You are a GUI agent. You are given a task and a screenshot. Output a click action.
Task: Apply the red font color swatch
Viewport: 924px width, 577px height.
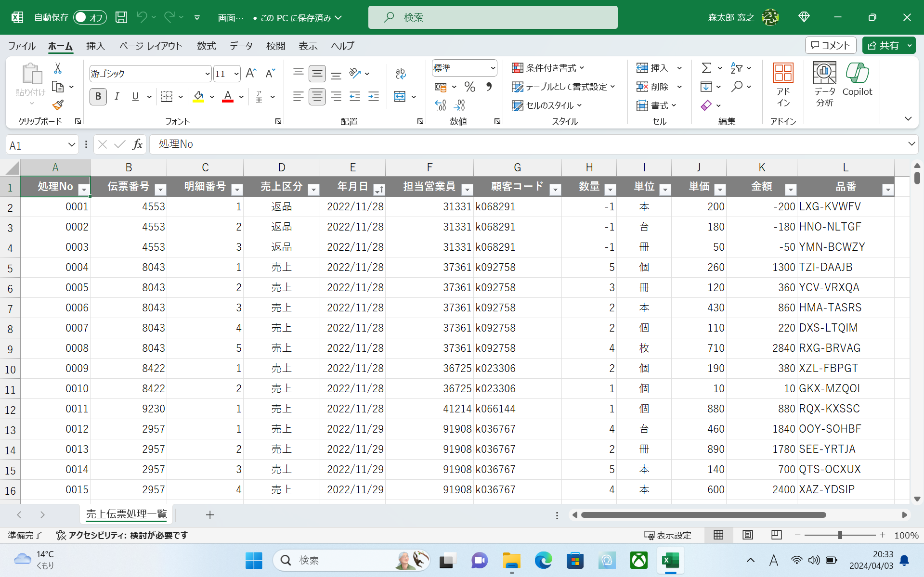click(228, 97)
